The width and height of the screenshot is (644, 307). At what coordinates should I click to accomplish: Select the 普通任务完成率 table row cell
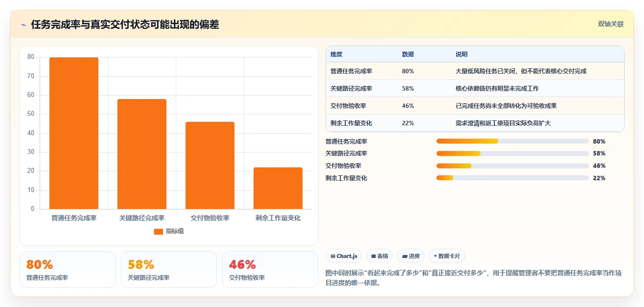click(351, 71)
